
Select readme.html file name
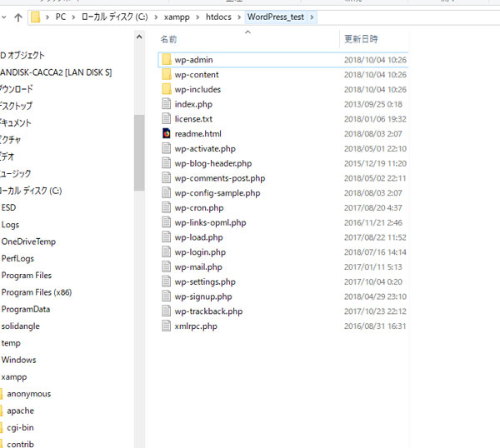198,134
